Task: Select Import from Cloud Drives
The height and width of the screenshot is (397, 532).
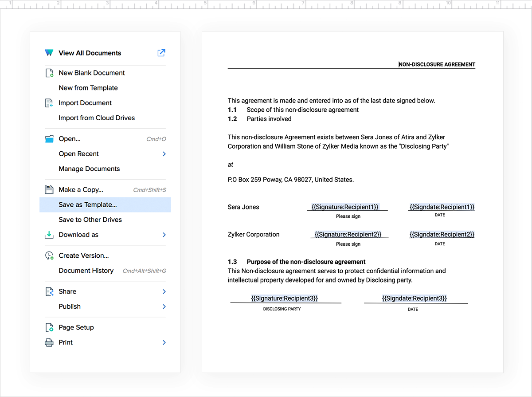Action: 97,118
